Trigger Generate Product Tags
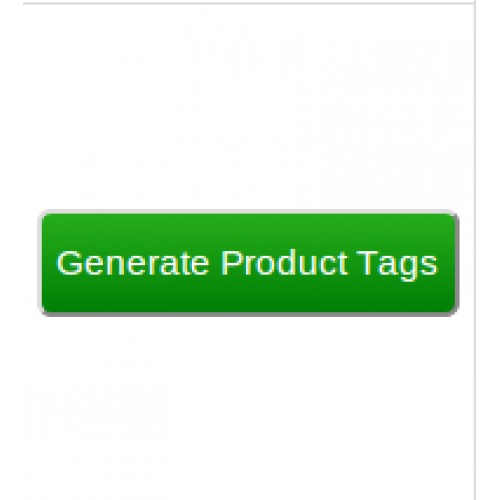This screenshot has width=500, height=500. pos(248,263)
